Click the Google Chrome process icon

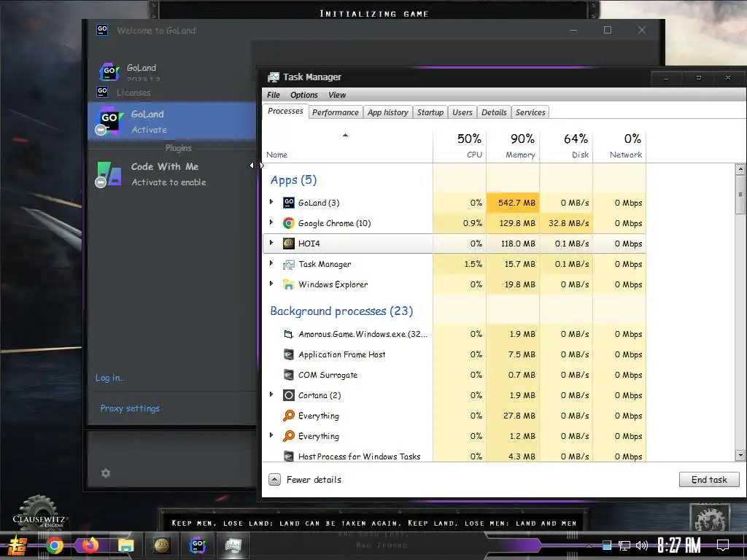289,223
